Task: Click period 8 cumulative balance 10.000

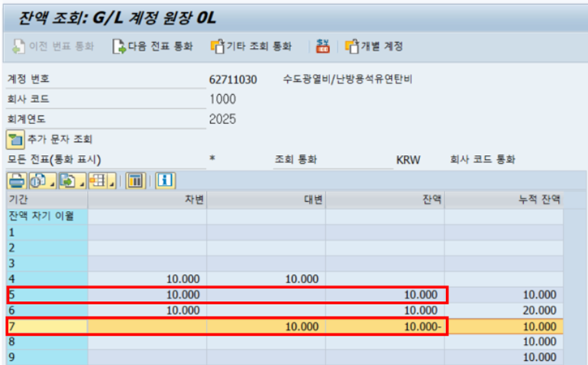Action: pyautogui.click(x=539, y=341)
